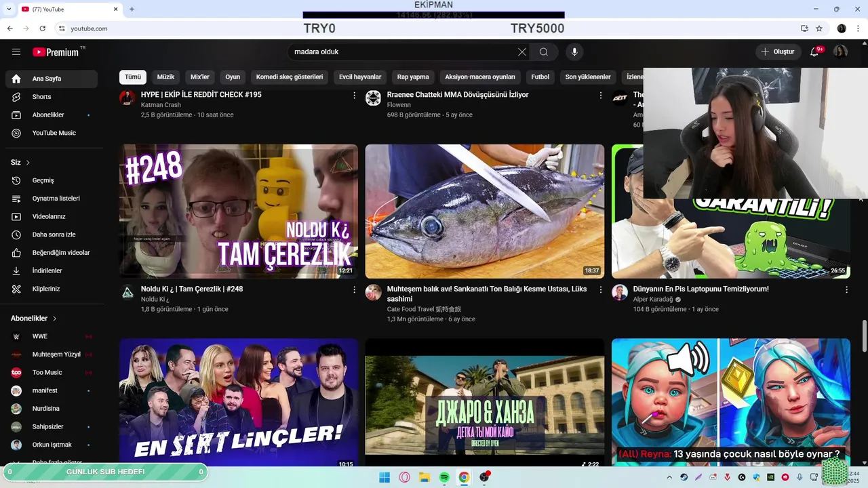Open the Noldu Ki ¿ channel name
The width and height of the screenshot is (868, 488).
(x=155, y=299)
